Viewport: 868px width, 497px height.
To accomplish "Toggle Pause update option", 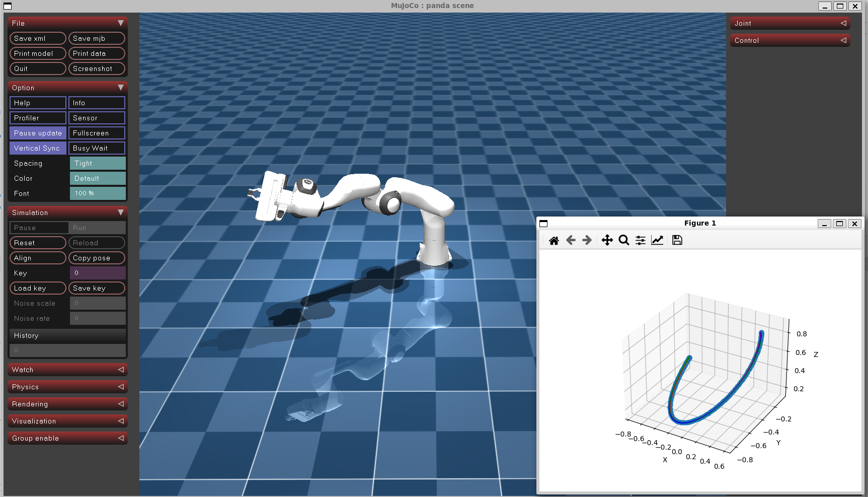I will click(x=38, y=133).
